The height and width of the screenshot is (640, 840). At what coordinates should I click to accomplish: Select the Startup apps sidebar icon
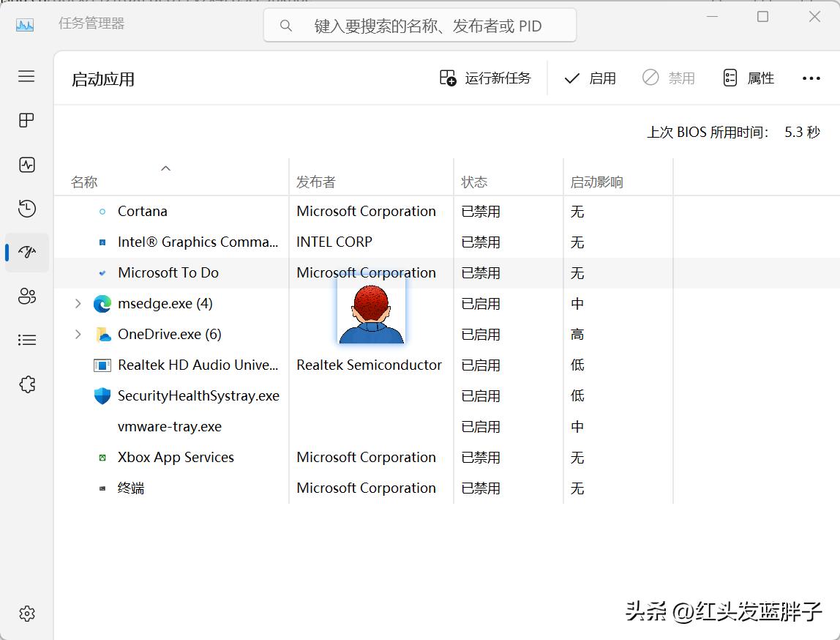[x=26, y=252]
